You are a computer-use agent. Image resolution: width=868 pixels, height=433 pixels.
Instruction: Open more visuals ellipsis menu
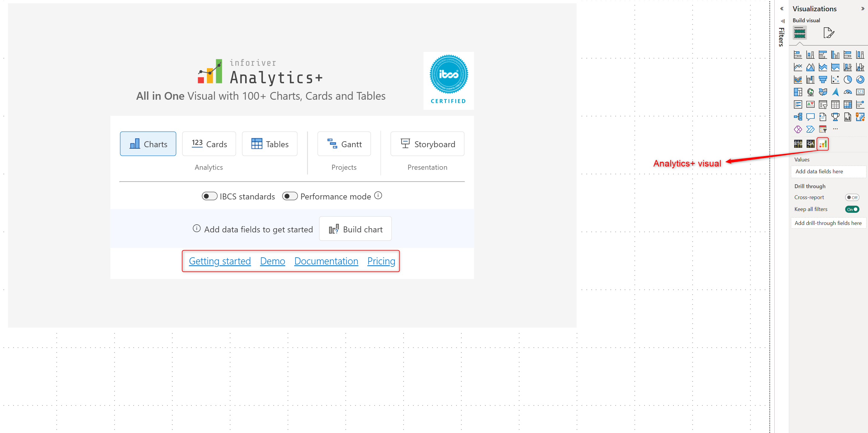[x=835, y=129]
